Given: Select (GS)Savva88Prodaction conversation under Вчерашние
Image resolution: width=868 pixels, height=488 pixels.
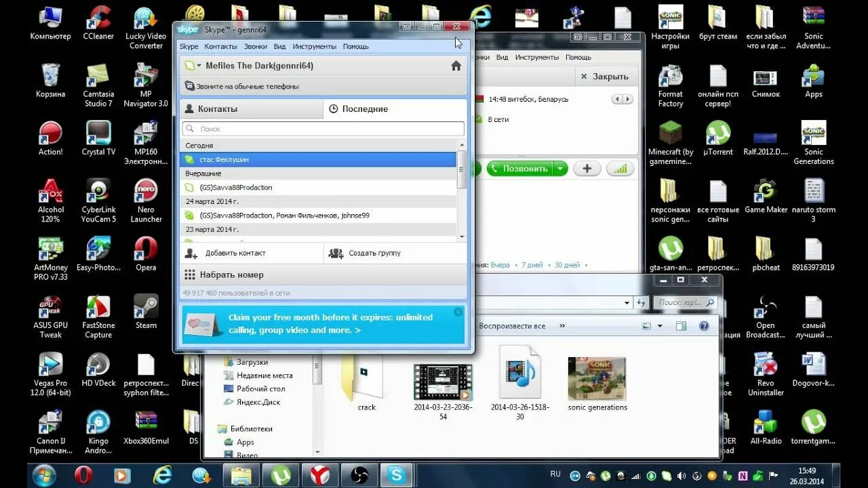Looking at the screenshot, I should [318, 187].
